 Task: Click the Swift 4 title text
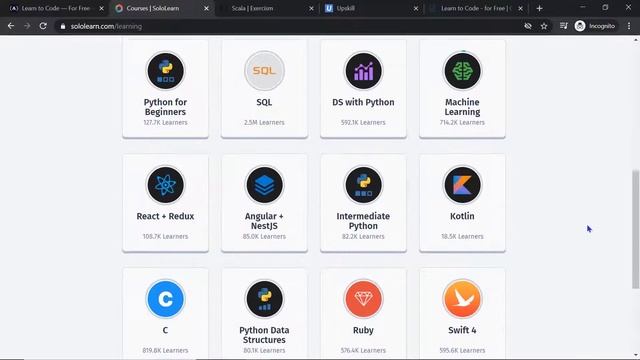pyautogui.click(x=462, y=330)
